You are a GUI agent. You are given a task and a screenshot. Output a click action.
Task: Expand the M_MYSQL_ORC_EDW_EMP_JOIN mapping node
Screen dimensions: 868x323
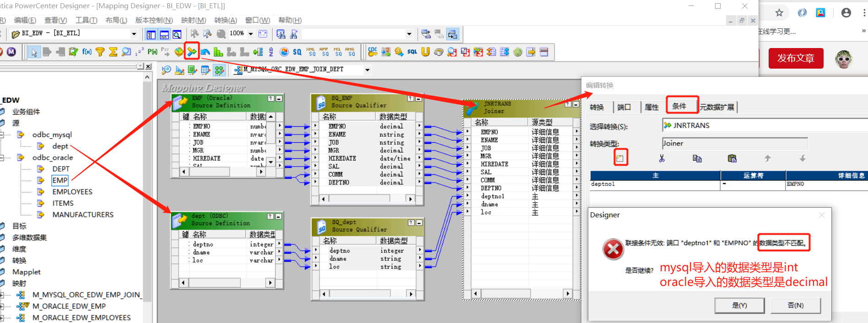(x=2, y=295)
